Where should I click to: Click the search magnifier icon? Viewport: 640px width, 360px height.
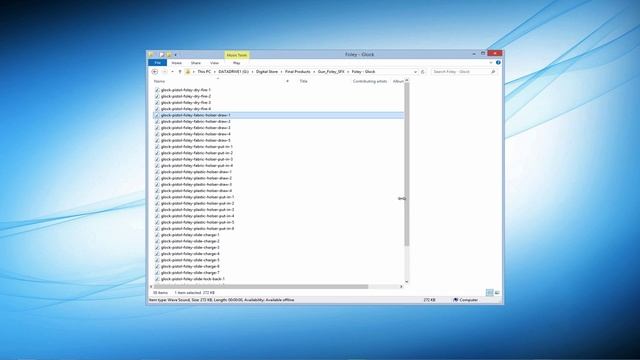[493, 72]
